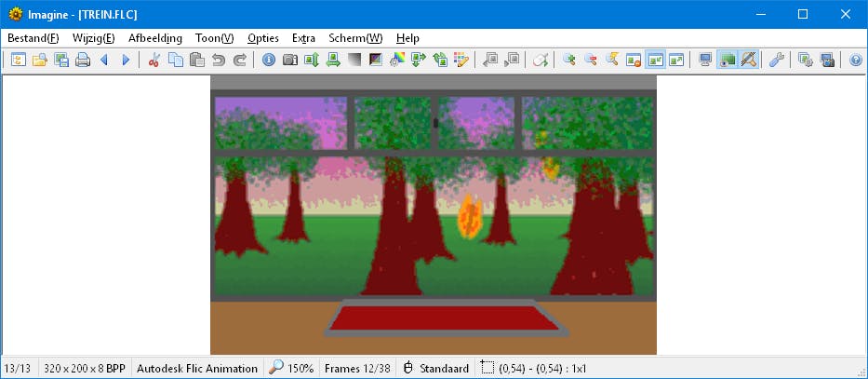This screenshot has height=379, width=868.
Task: Click the train window animation image
Action: tap(434, 215)
